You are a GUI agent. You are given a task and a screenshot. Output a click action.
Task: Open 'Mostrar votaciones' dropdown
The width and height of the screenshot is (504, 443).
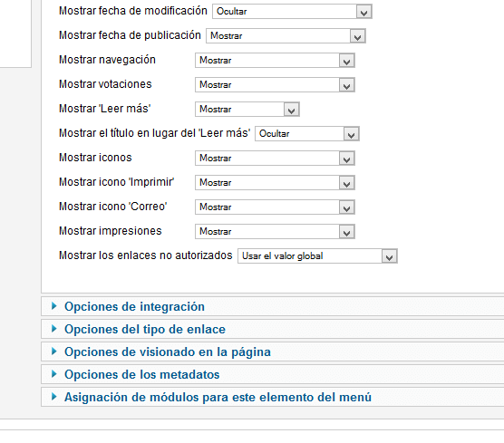point(275,85)
